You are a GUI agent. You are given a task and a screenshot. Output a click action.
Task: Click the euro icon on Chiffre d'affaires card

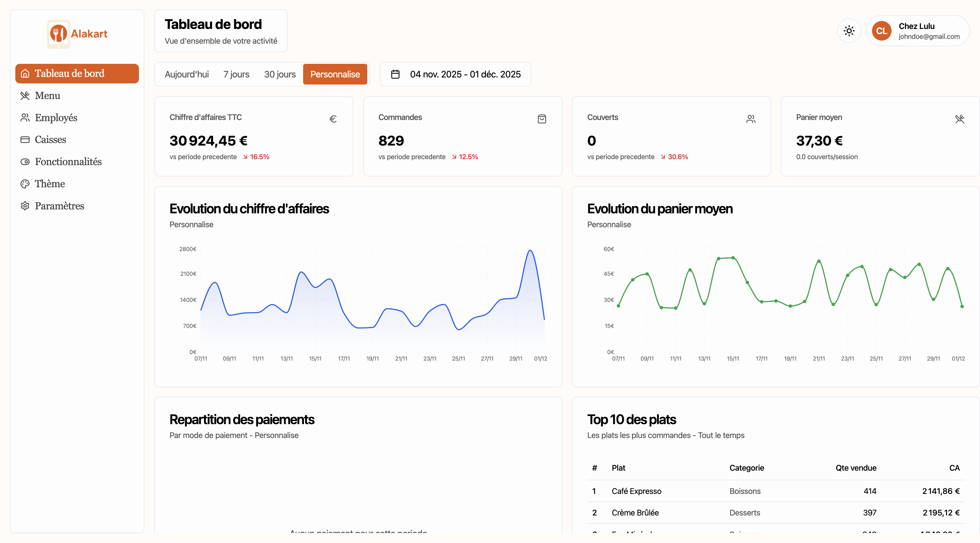click(x=333, y=119)
